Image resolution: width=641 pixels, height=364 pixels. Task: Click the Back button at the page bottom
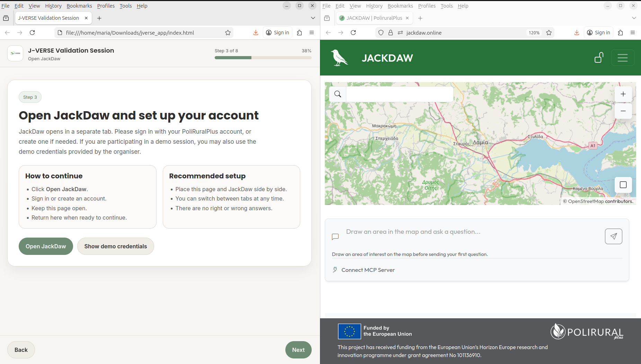point(21,350)
